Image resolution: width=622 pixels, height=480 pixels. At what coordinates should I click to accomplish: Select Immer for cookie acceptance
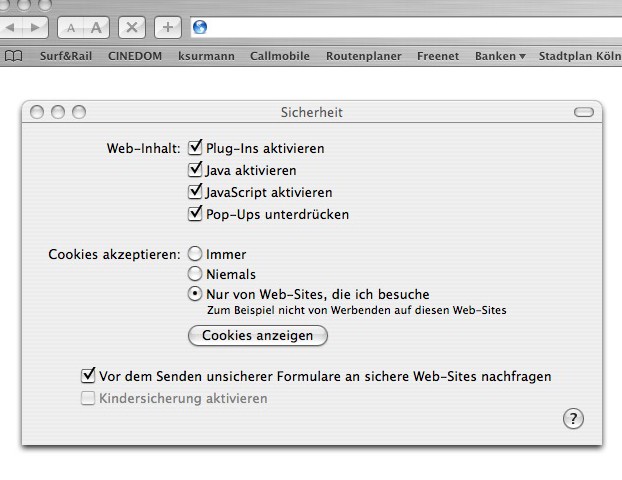[x=195, y=253]
